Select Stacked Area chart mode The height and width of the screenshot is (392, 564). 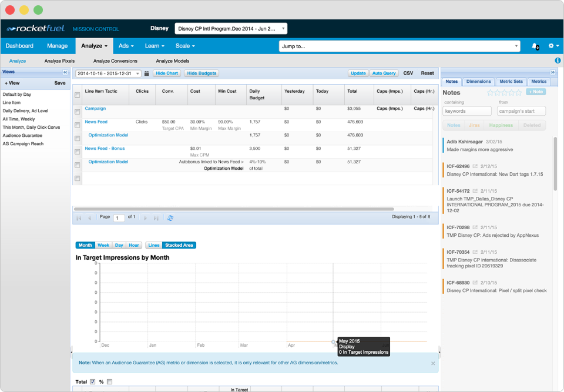[x=179, y=245]
